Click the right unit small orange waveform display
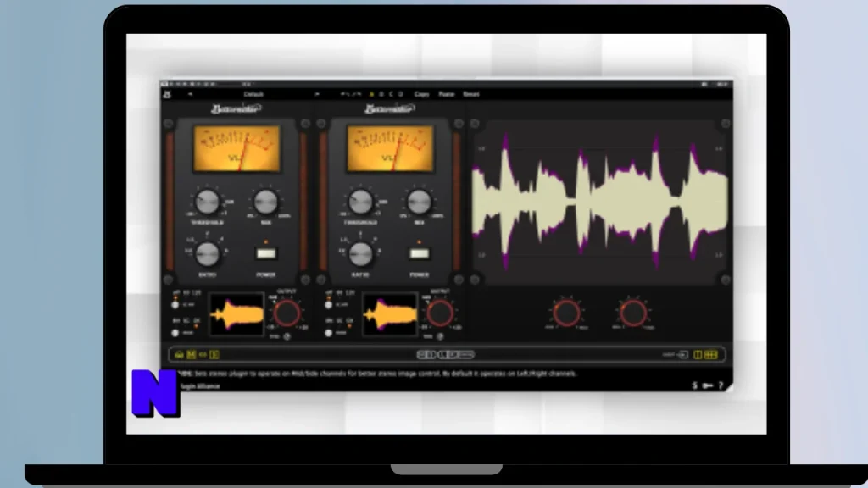Viewport: 868px width, 488px height. [390, 314]
